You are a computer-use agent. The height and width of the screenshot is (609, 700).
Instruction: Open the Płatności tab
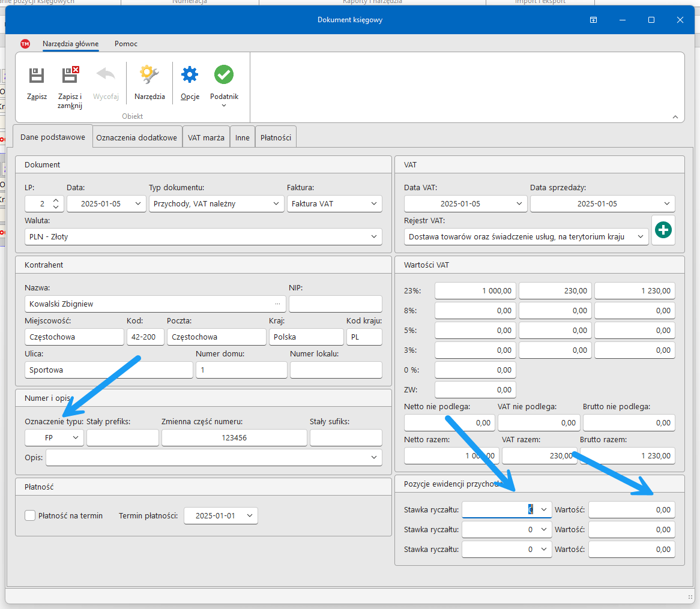click(276, 137)
